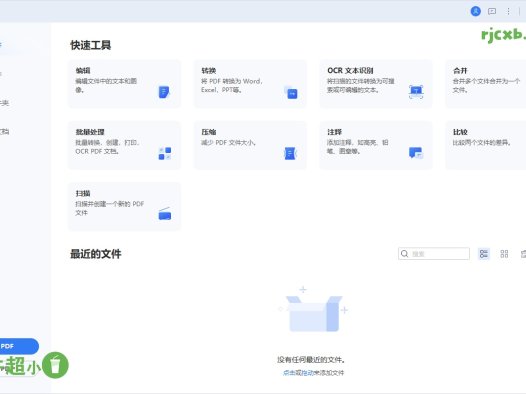Click the blue document icon in 编辑 card
The width and height of the screenshot is (526, 394).
pyautogui.click(x=164, y=92)
